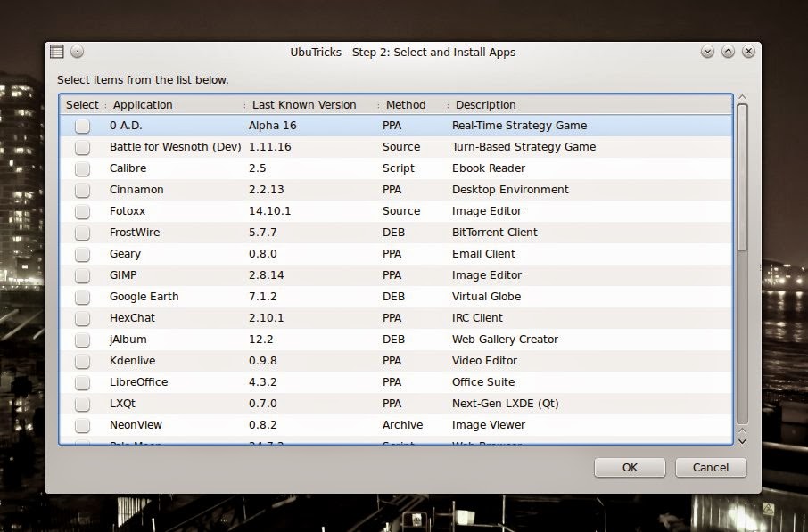Image resolution: width=808 pixels, height=532 pixels.
Task: Click the 'Calibre' application name
Action: pyautogui.click(x=128, y=168)
